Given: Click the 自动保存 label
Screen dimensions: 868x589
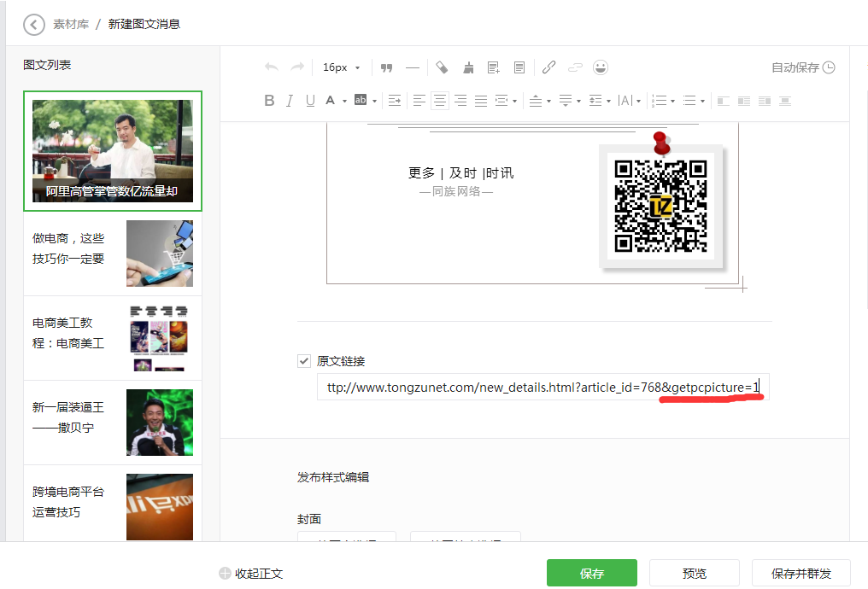Looking at the screenshot, I should click(795, 67).
